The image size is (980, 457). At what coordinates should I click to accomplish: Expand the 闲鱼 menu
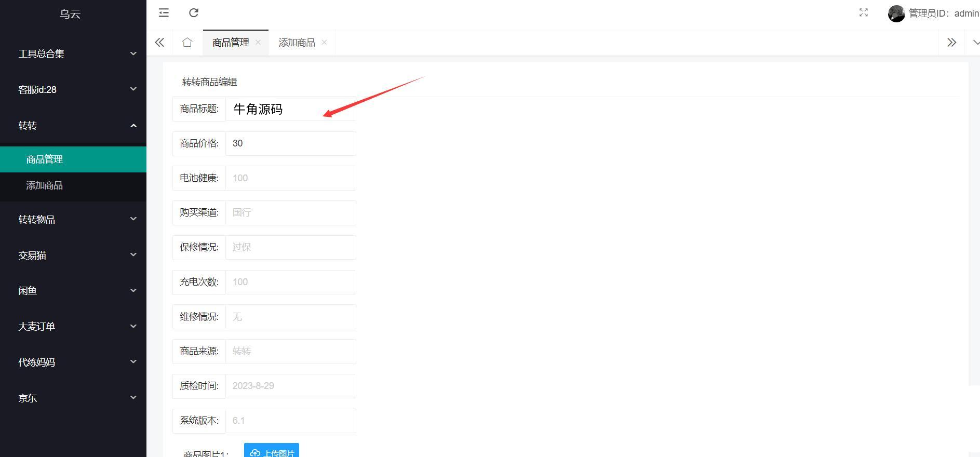(73, 290)
